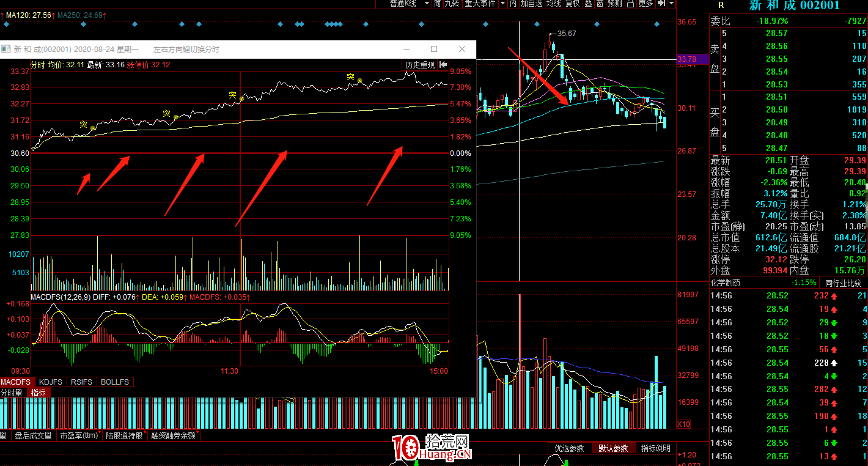Click the first 突 breakout marker on intraday line
Screen dimensions: 868x466
pyautogui.click(x=84, y=124)
